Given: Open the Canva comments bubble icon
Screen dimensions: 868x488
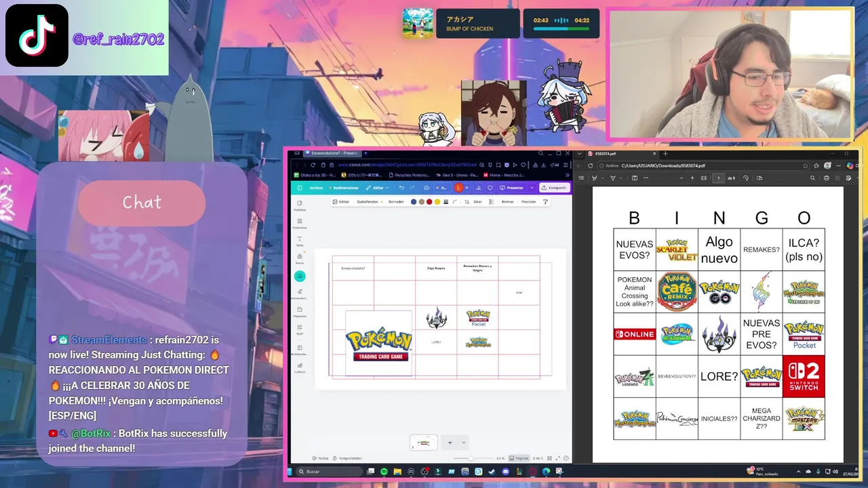Looking at the screenshot, I should [490, 188].
